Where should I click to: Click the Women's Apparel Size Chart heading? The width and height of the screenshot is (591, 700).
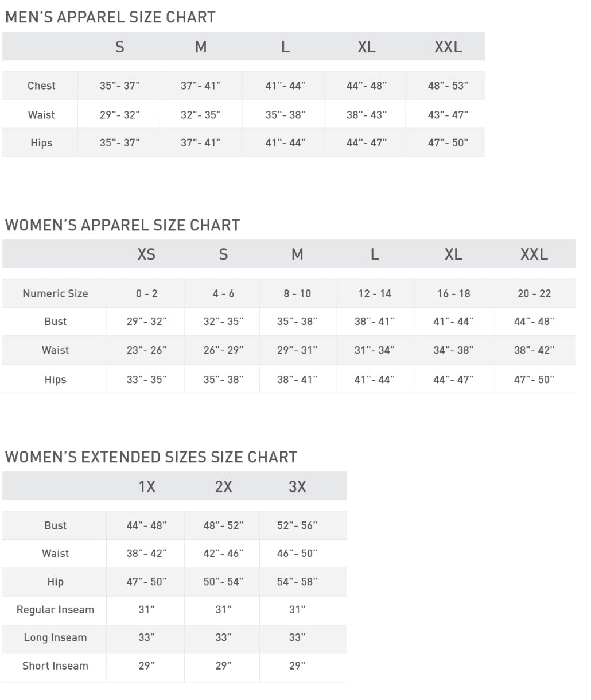pos(122,225)
